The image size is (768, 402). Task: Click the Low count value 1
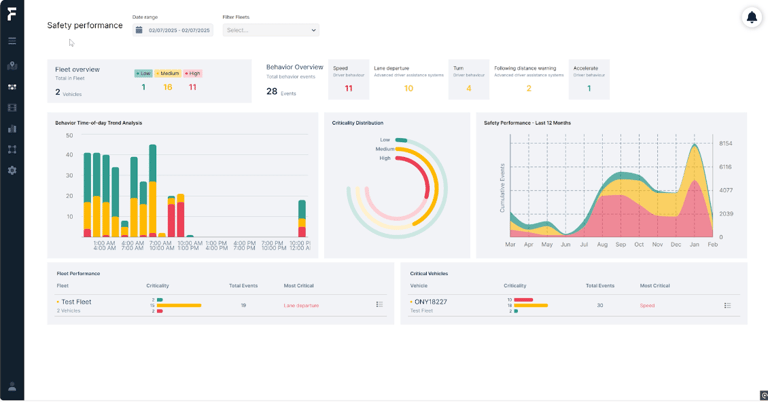coord(144,87)
